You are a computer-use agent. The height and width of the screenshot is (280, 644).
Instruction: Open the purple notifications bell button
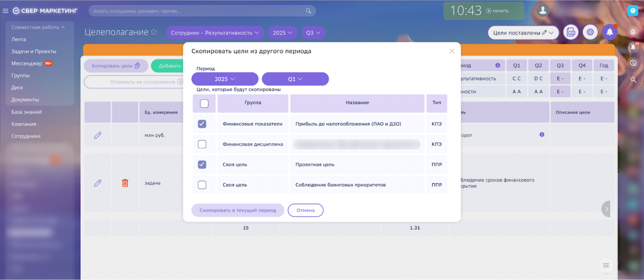610,32
